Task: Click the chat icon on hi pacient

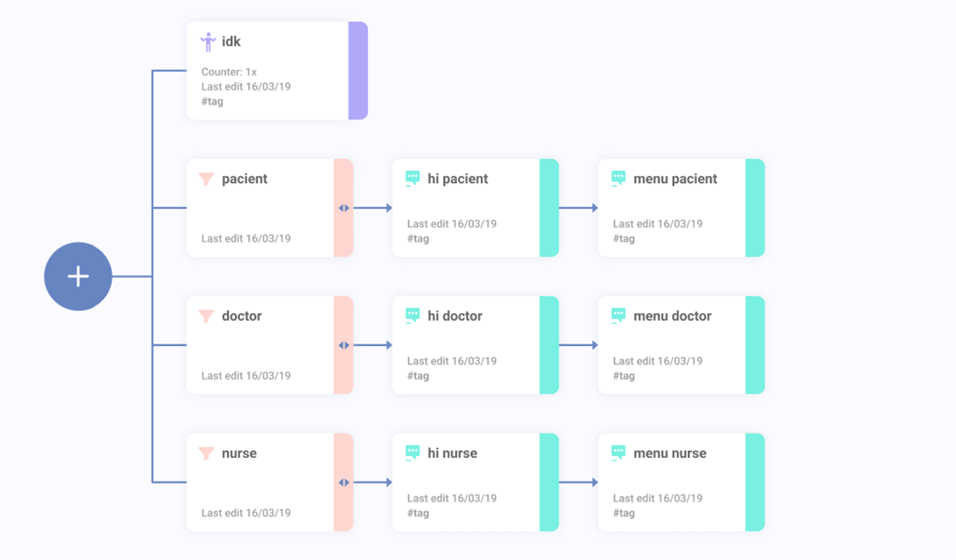Action: [413, 179]
